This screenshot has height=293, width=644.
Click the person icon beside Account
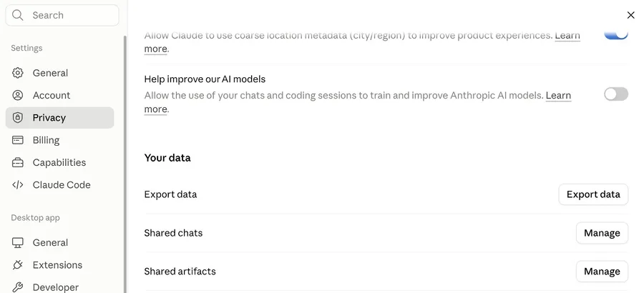coord(17,95)
